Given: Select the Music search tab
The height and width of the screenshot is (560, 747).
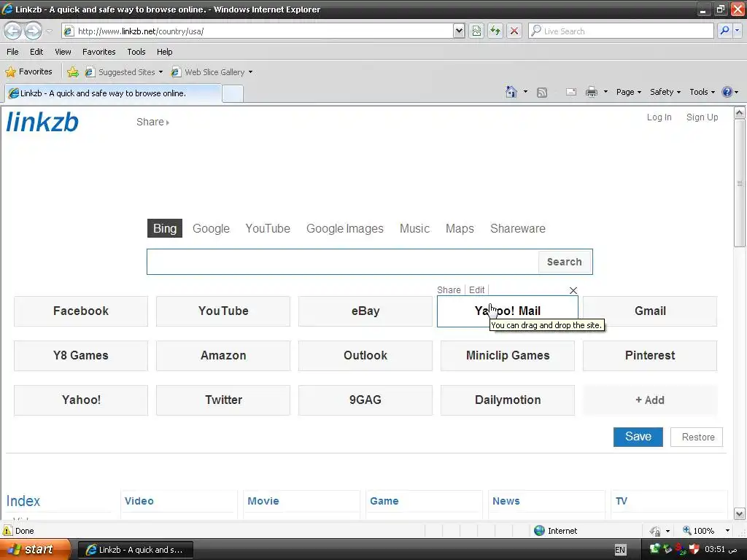Looking at the screenshot, I should pos(414,228).
